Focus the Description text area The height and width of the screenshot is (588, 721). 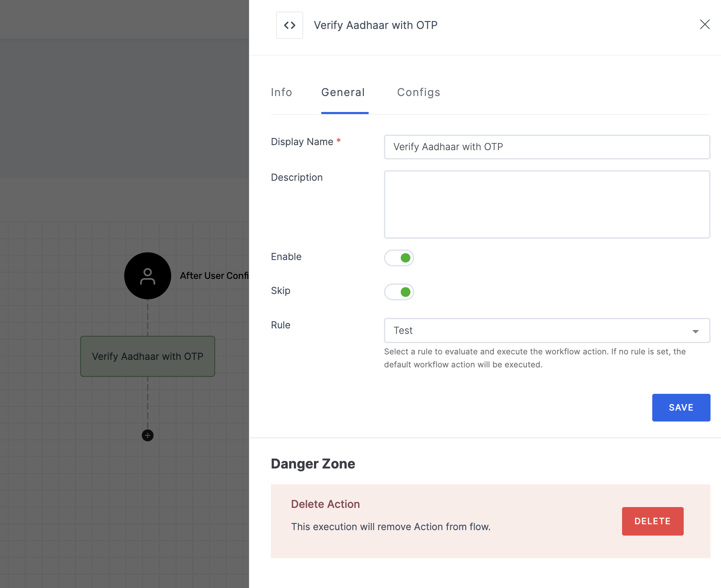547,204
